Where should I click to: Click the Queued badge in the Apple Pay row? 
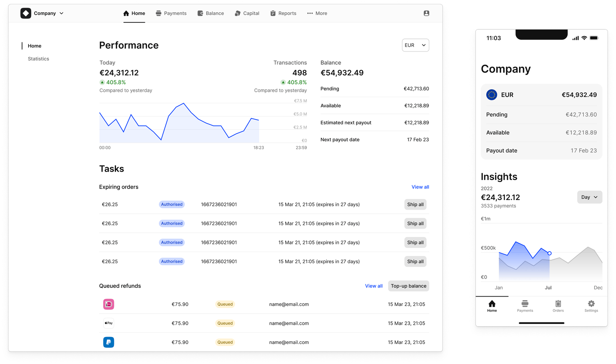pyautogui.click(x=225, y=323)
